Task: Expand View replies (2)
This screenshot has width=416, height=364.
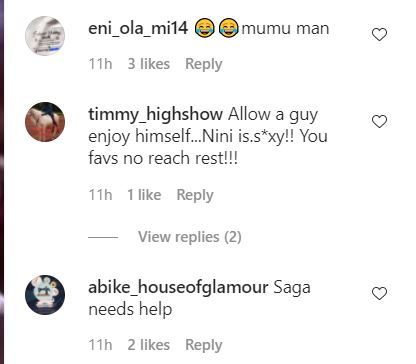Action: click(x=190, y=237)
